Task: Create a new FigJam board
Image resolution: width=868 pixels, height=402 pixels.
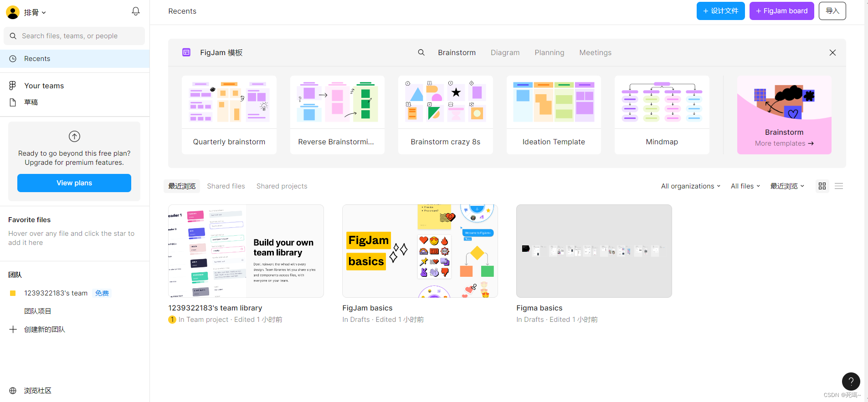Action: (781, 11)
